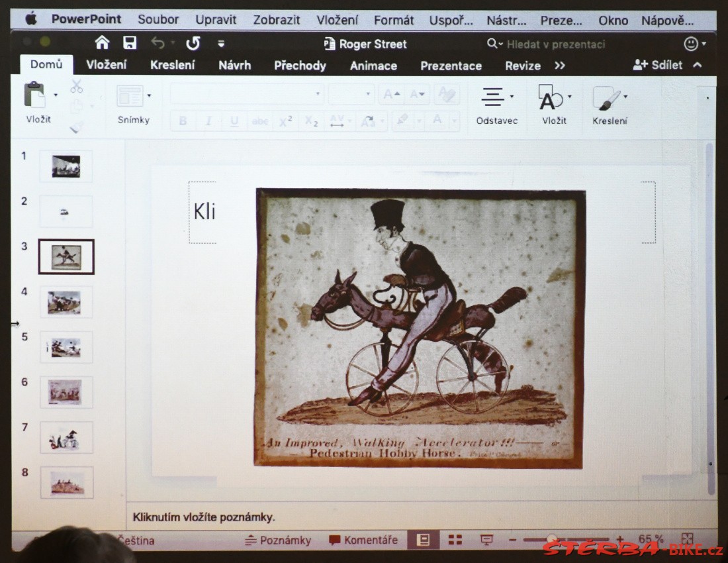Click the scissors cut icon

(x=77, y=86)
